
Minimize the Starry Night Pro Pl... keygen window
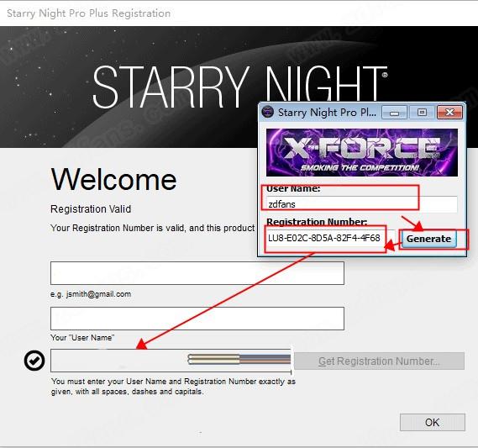[394, 113]
